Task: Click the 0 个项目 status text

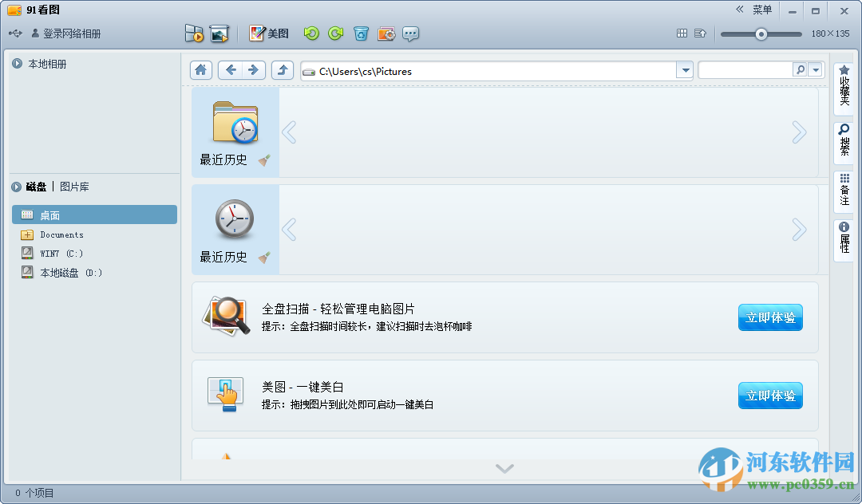Action: 34,493
